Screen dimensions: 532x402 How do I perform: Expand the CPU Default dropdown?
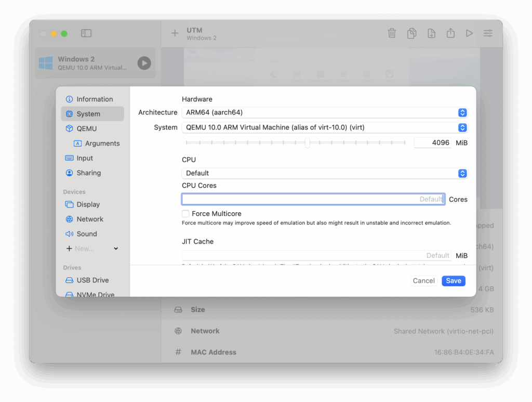pos(324,173)
